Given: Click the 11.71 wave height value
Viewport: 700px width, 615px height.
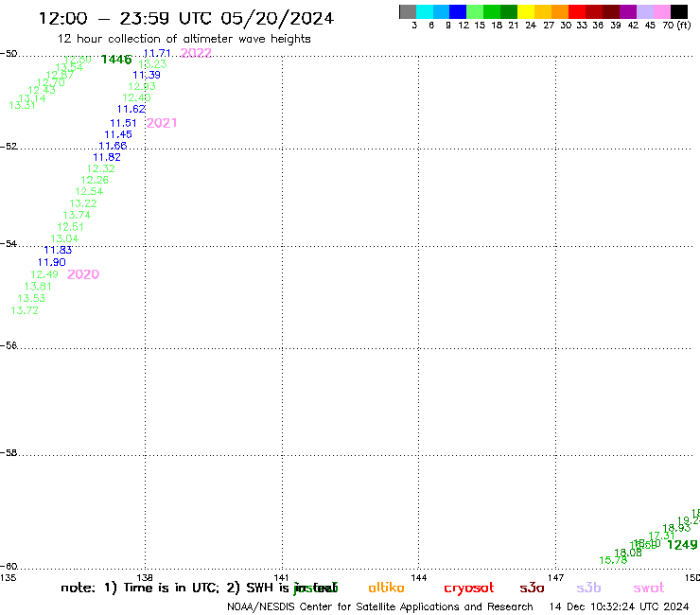Looking at the screenshot, I should point(157,53).
